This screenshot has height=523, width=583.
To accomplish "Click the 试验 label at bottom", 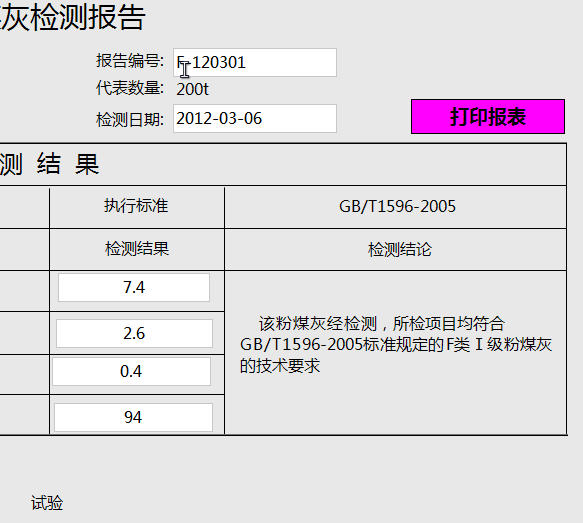I will coord(47,503).
